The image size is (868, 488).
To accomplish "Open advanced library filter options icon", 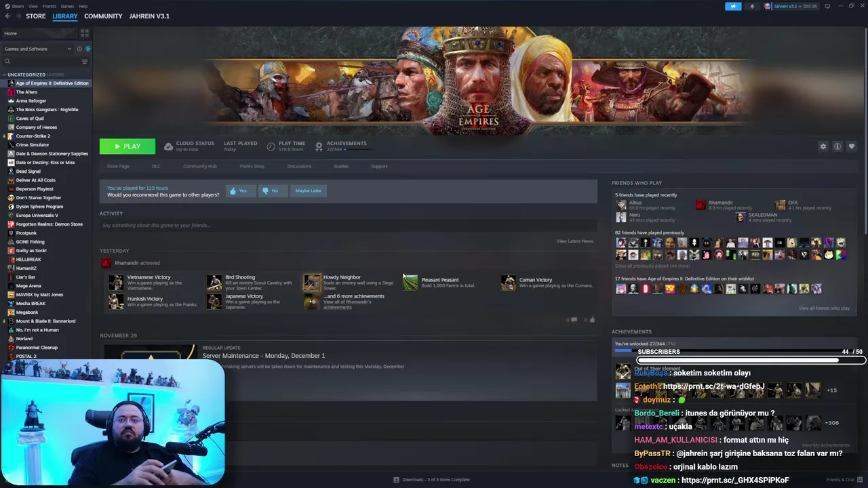I will (85, 62).
